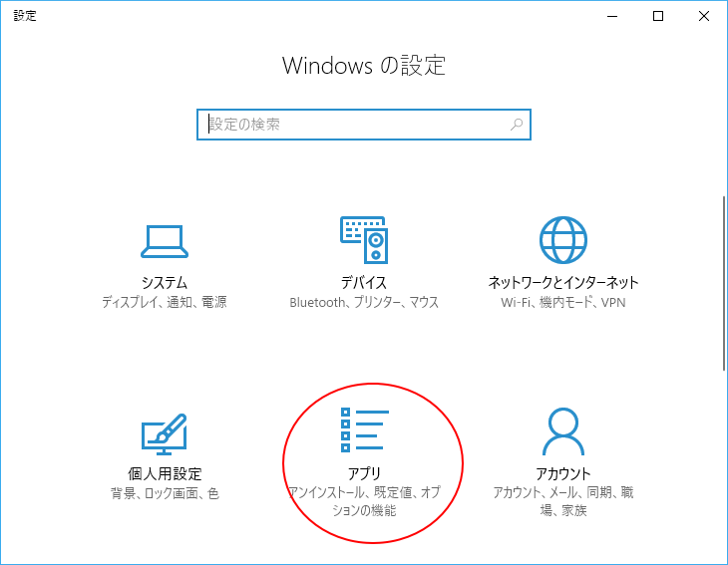Image resolution: width=728 pixels, height=565 pixels.
Task: Open the アプリ list icon
Action: point(364,429)
